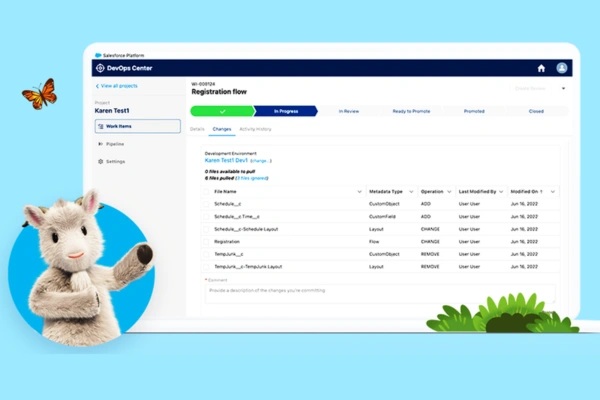Click the View all projects link
This screenshot has width=600, height=400.
click(119, 86)
